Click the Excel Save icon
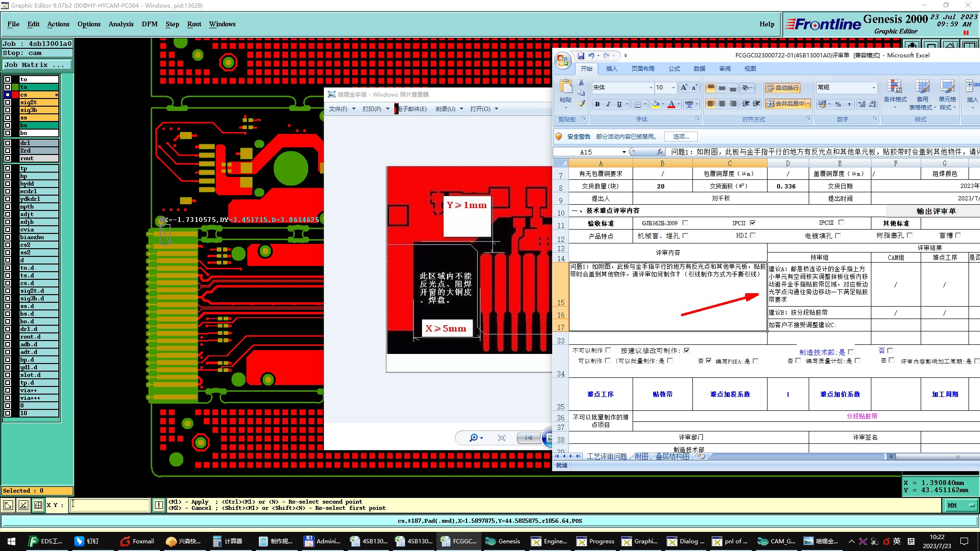980x551 pixels. pos(580,55)
